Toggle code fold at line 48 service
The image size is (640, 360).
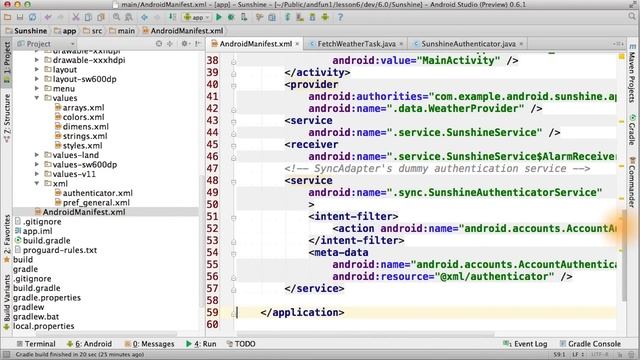[233, 181]
